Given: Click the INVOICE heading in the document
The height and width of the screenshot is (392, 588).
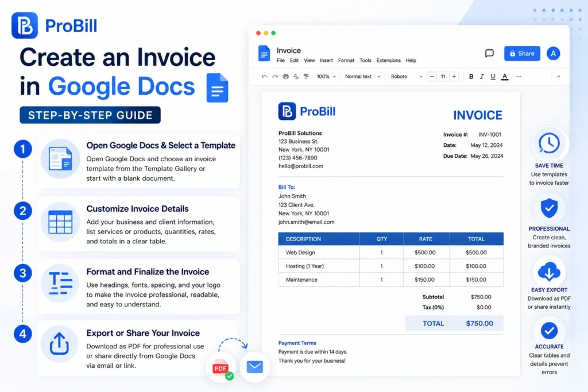Looking at the screenshot, I should click(x=477, y=115).
